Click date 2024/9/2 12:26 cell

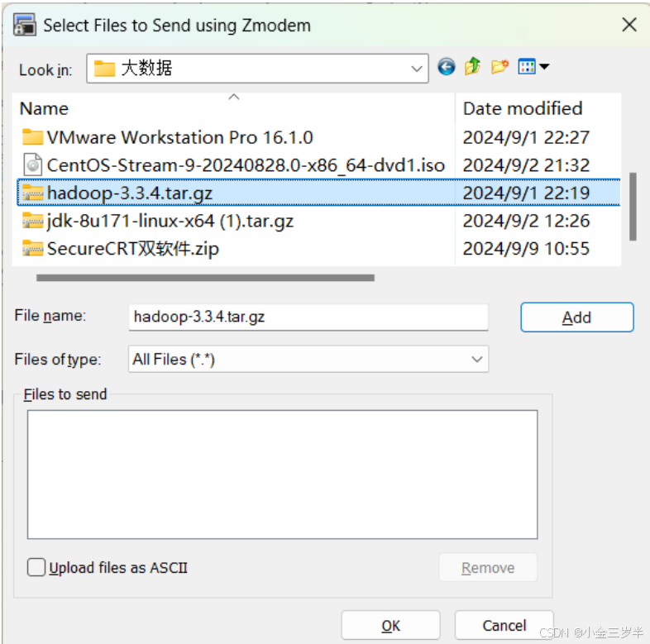click(x=526, y=221)
